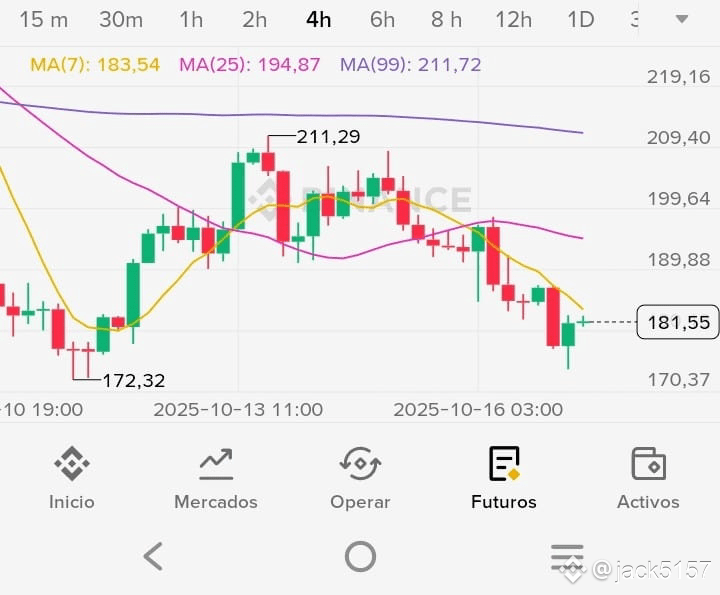
Task: Open Mercados chart icon
Action: 216,464
